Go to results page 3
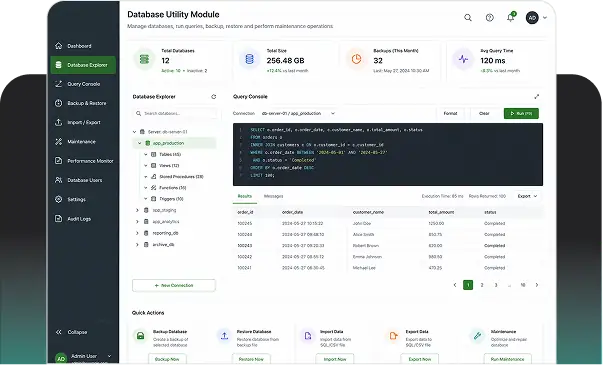The width and height of the screenshot is (603, 365). (496, 285)
